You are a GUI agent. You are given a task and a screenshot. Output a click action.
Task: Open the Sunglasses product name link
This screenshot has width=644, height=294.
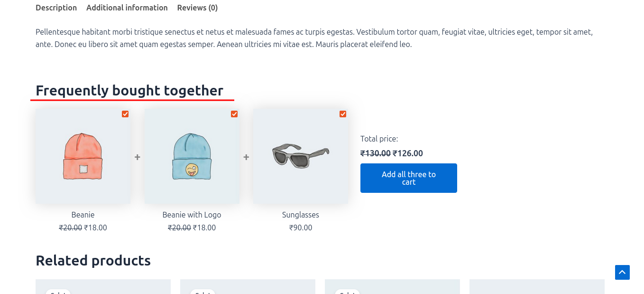(x=301, y=215)
